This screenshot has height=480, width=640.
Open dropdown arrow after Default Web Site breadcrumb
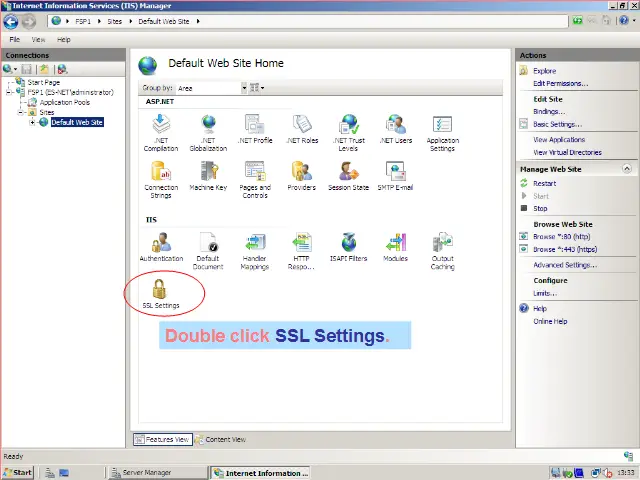[x=198, y=21]
